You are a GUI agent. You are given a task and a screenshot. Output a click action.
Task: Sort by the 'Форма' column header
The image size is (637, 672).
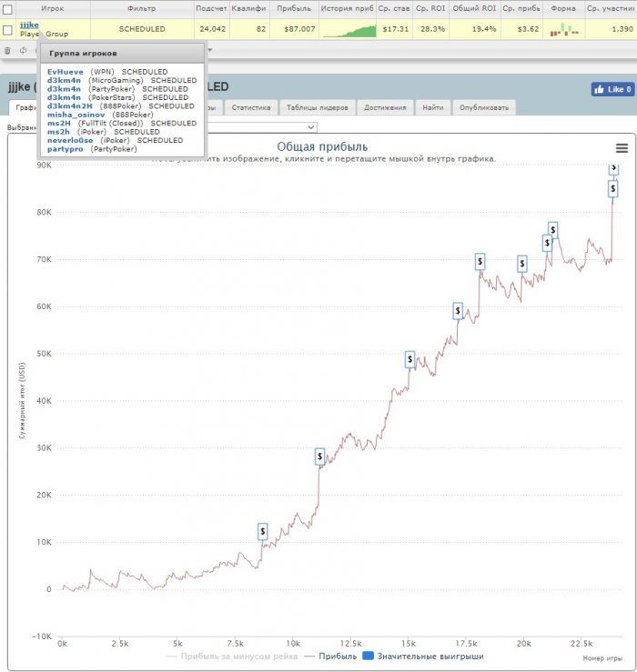point(563,8)
